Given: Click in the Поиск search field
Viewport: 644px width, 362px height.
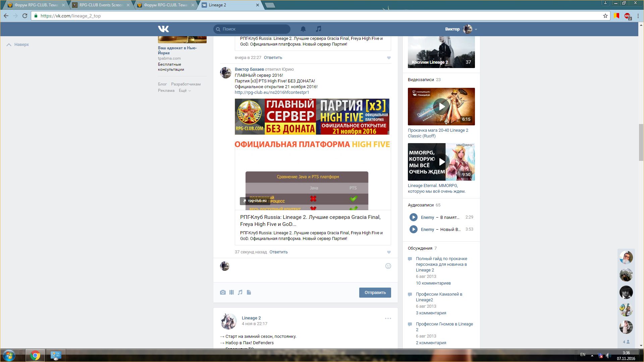Looking at the screenshot, I should tap(253, 29).
